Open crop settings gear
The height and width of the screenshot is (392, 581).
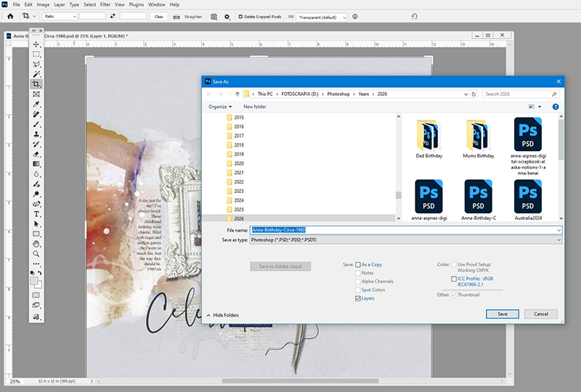click(227, 17)
